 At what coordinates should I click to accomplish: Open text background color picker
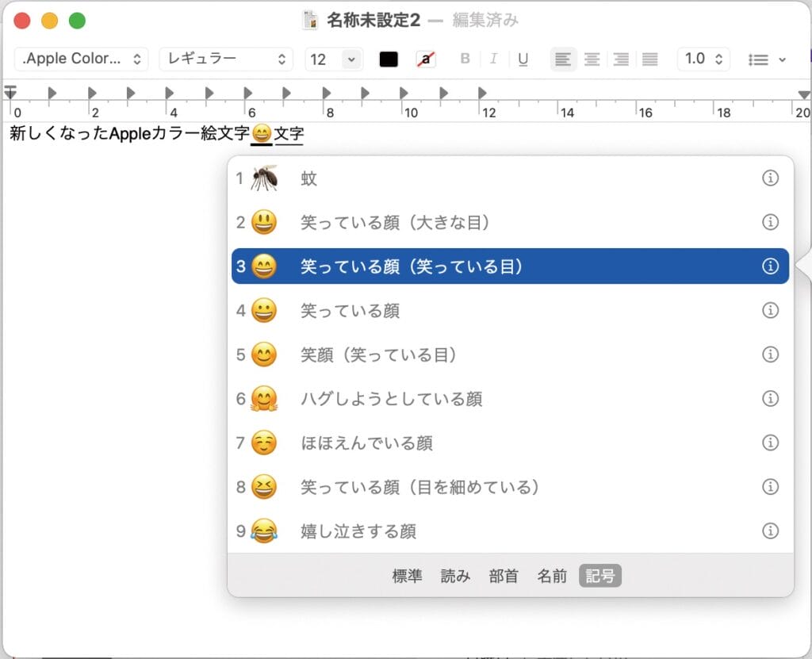click(427, 59)
